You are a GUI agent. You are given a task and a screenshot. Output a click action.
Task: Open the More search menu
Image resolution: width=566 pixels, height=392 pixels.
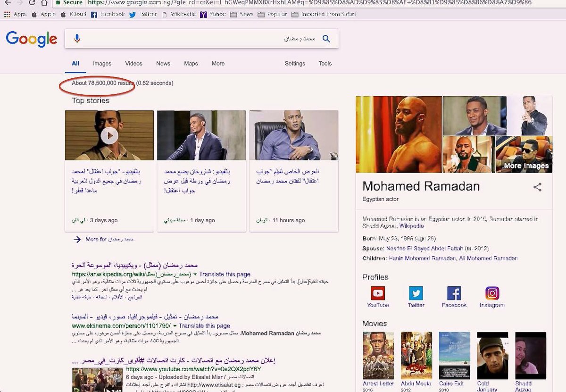218,63
